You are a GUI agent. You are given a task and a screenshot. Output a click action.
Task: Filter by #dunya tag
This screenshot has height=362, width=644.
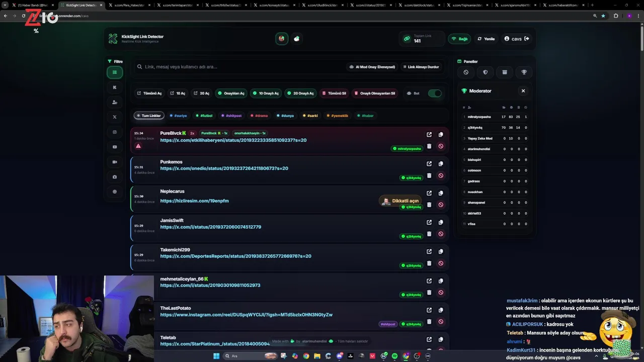pos(285,116)
